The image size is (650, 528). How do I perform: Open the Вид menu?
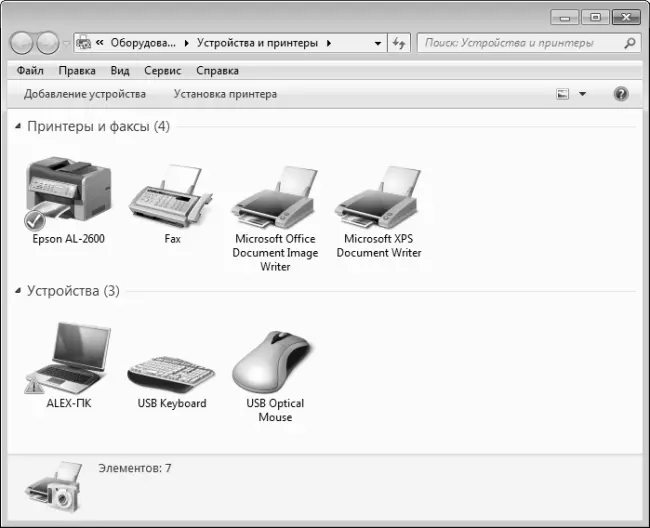tap(120, 70)
